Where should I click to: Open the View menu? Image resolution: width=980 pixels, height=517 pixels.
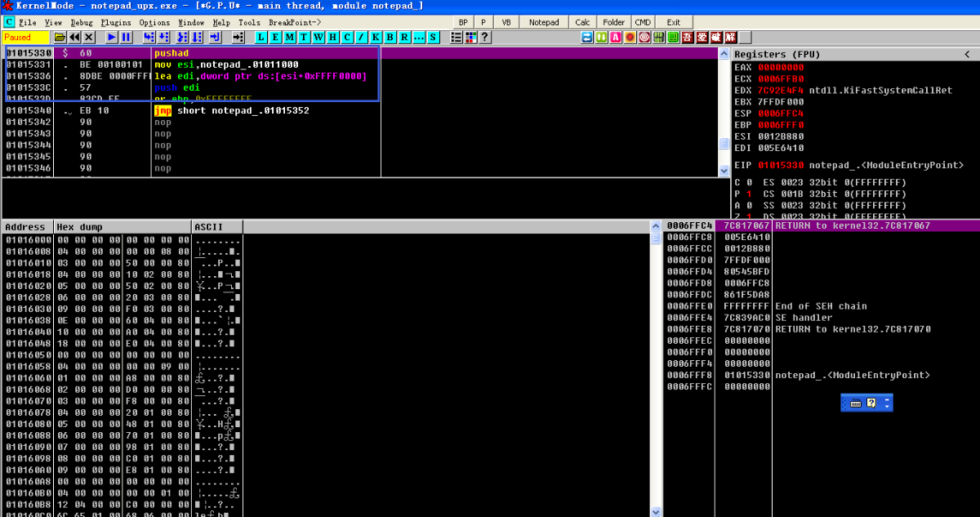(x=54, y=22)
